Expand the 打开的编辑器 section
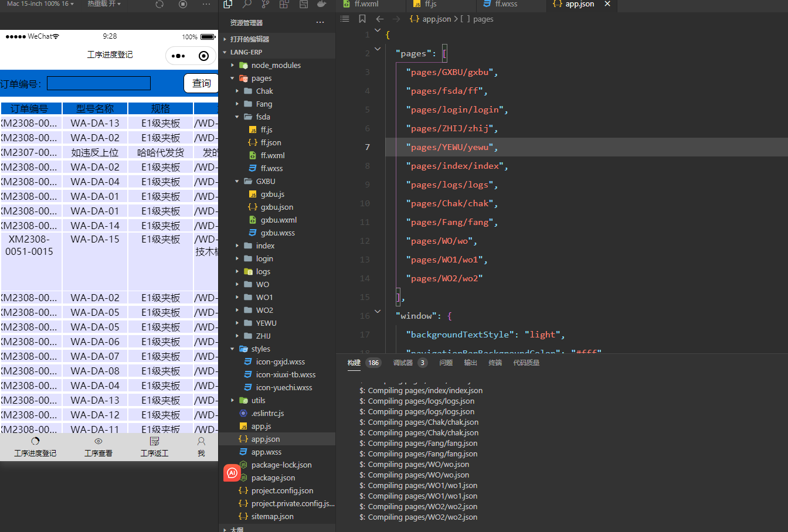This screenshot has height=532, width=788. point(250,39)
